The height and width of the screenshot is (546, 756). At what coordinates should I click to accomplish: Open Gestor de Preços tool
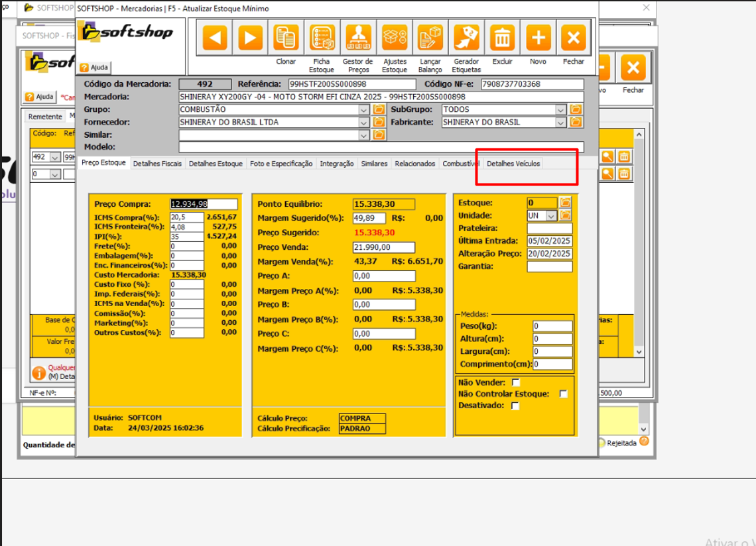pos(358,37)
